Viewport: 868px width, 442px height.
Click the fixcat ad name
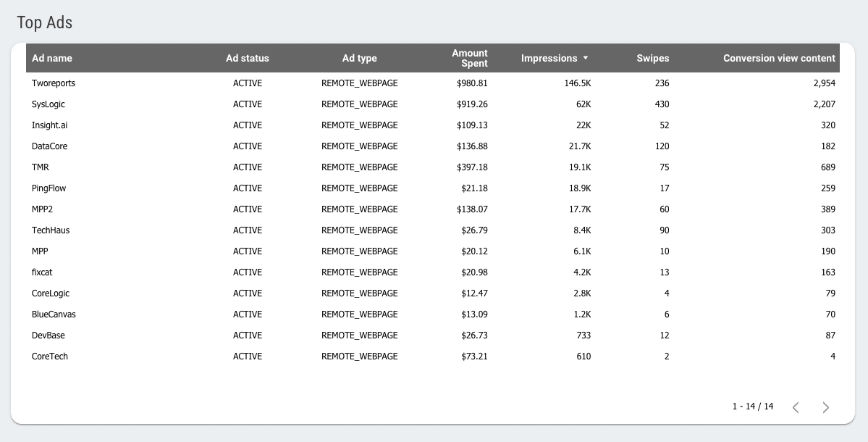43,272
